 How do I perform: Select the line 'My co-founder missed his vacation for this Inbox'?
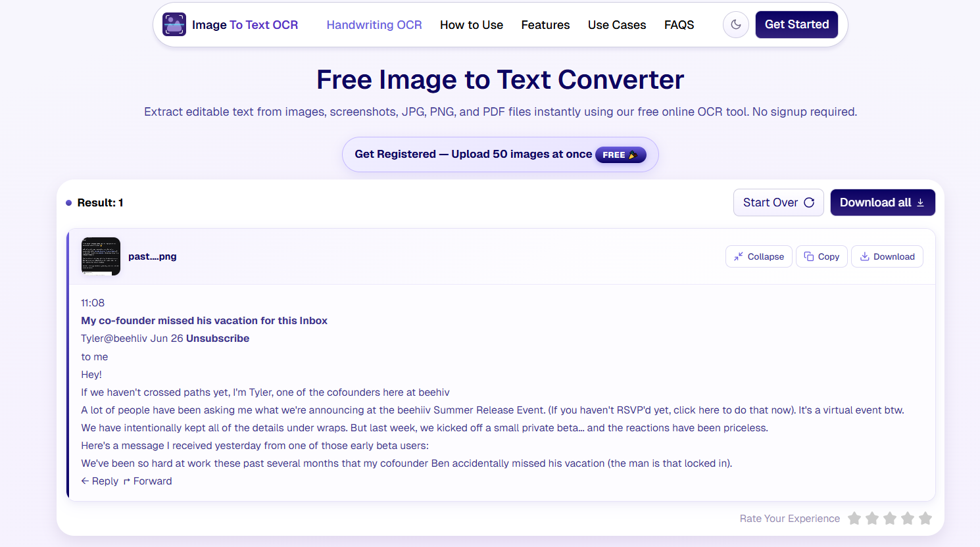pos(204,321)
